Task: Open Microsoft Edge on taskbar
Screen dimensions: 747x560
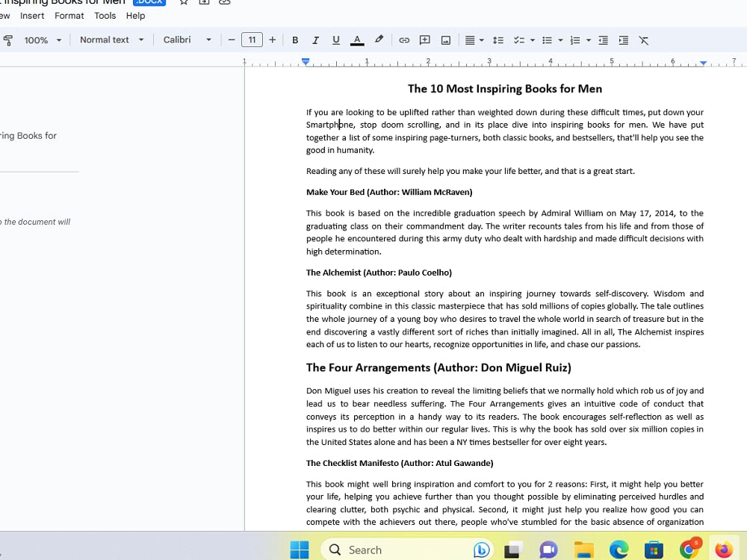Action: pos(619,550)
